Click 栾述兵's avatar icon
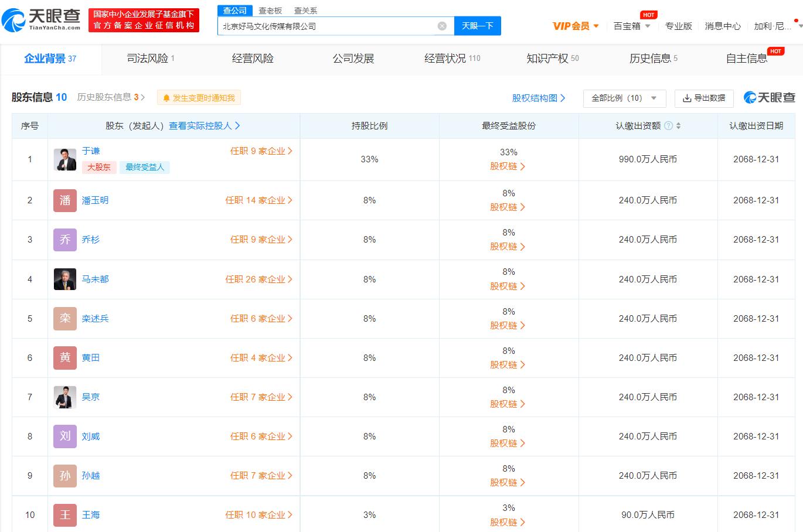803x532 pixels. [x=65, y=319]
